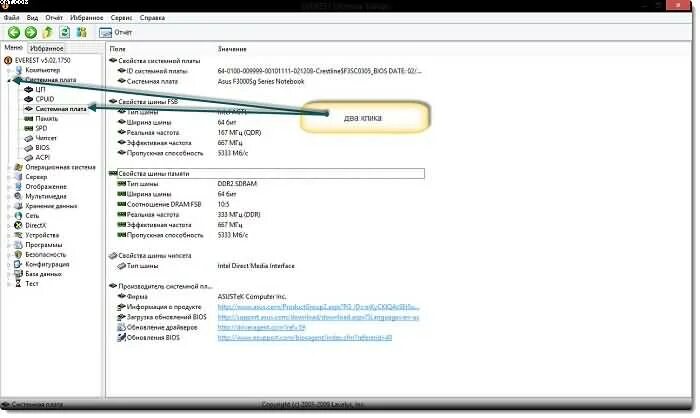Image resolution: width=700 pixels, height=418 pixels.
Task: Go back using the green left arrow
Action: point(14,32)
